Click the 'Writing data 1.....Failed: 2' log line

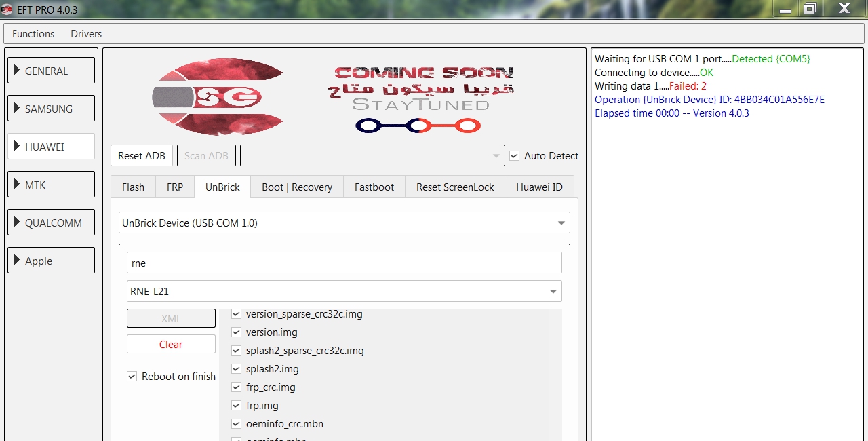[x=651, y=86]
